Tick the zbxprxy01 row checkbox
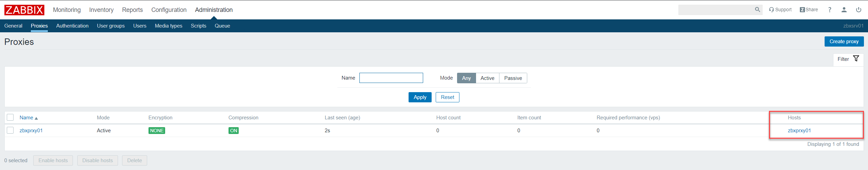Viewport: 868px width, 170px height. (10, 130)
